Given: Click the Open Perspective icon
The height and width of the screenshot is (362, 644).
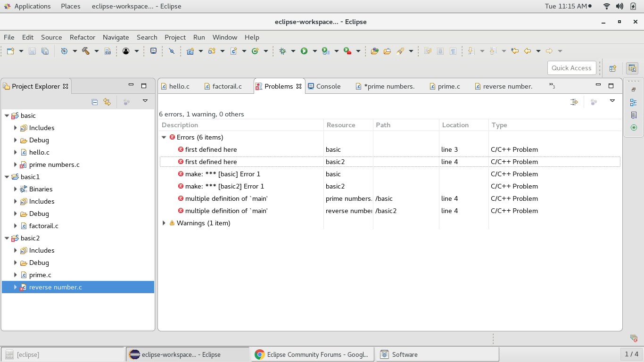Looking at the screenshot, I should 613,68.
